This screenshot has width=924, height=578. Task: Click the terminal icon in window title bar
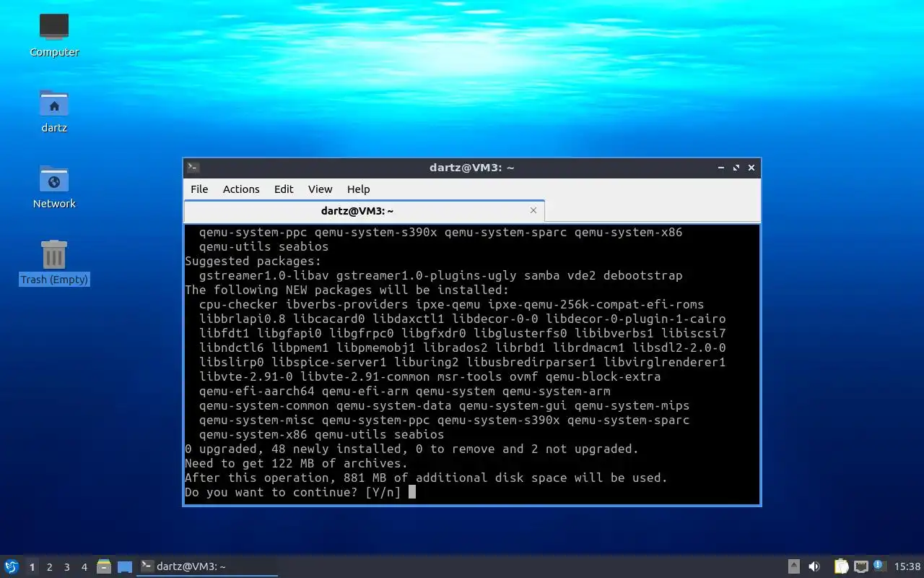tap(193, 168)
